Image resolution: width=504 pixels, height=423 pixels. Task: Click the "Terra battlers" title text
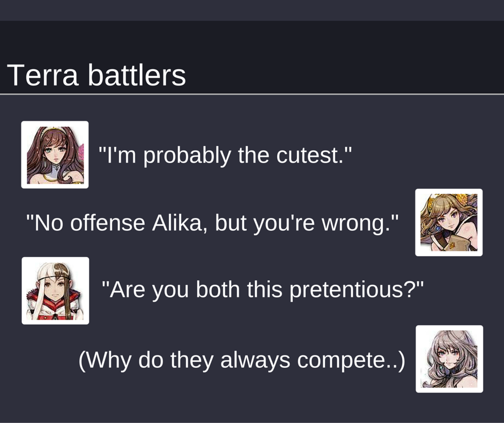(x=97, y=75)
